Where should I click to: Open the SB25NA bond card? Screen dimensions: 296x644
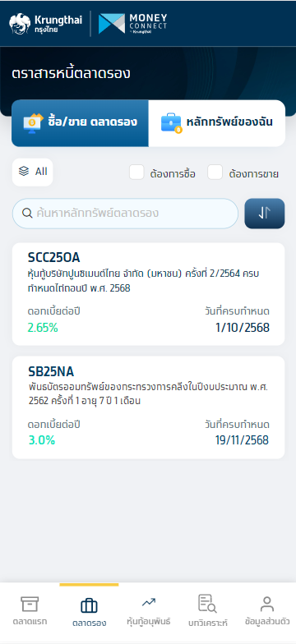point(148,407)
